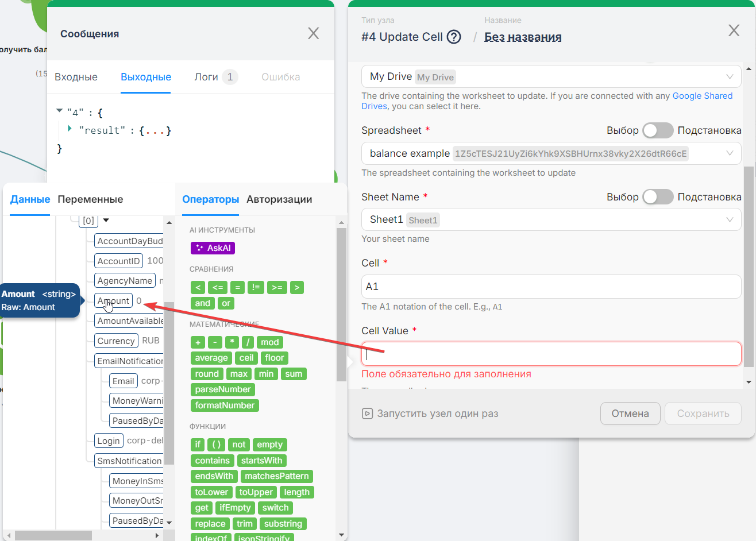
Task: Select the Login data field
Action: (109, 440)
